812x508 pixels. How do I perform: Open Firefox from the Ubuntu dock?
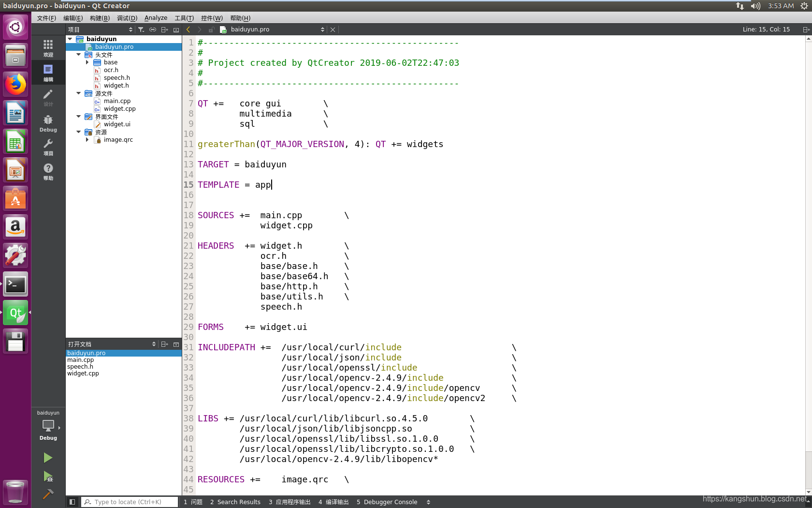pos(15,84)
